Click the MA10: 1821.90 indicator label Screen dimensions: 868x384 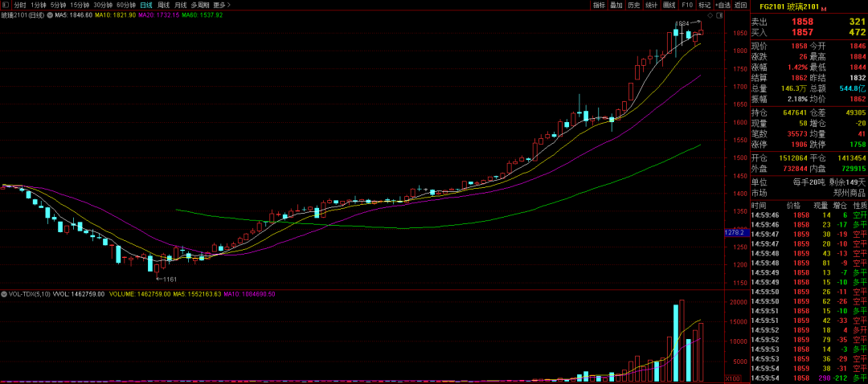115,15
